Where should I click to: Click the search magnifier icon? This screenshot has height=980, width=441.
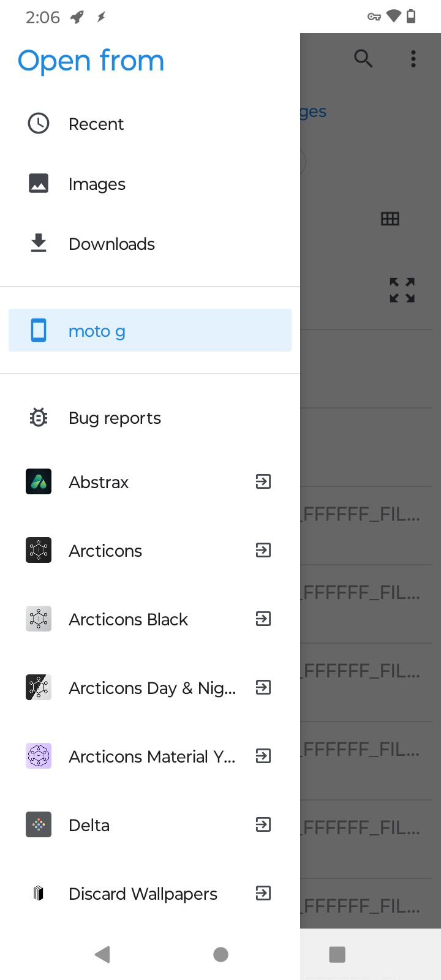pos(363,59)
